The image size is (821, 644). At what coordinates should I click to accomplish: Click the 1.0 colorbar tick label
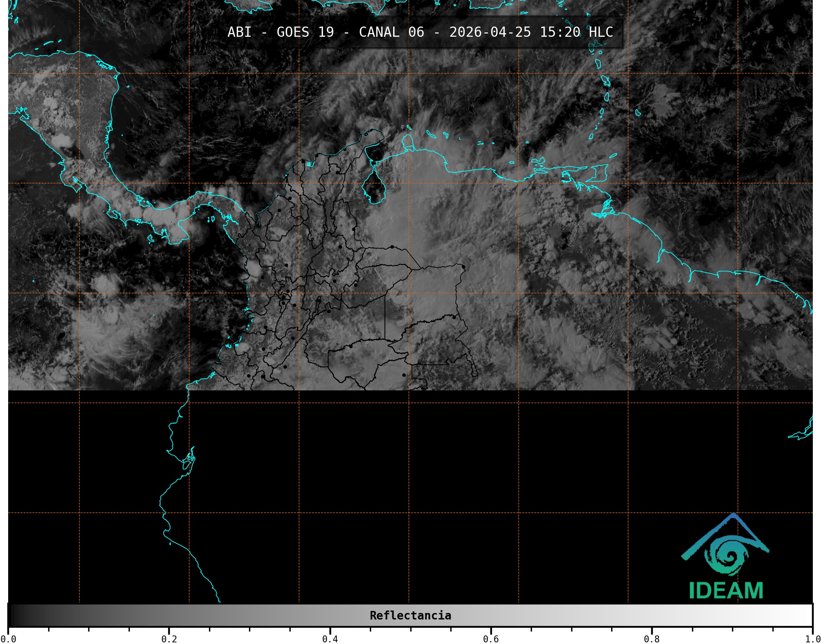[x=812, y=639]
